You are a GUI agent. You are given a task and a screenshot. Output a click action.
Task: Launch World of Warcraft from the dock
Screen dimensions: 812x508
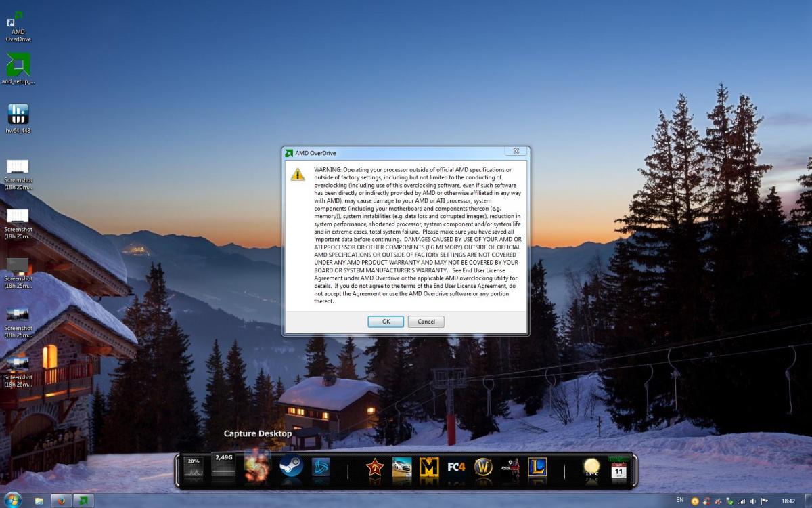[483, 468]
